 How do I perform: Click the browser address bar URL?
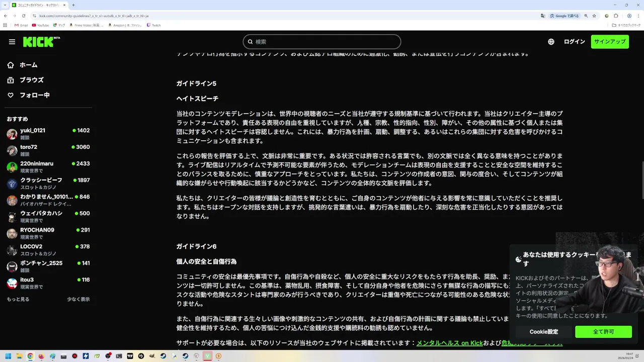coord(94,16)
